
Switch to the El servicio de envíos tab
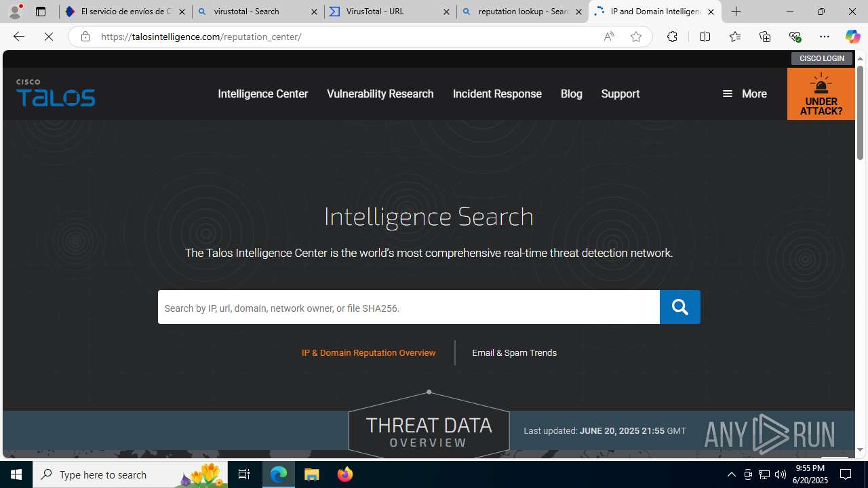pyautogui.click(x=125, y=12)
